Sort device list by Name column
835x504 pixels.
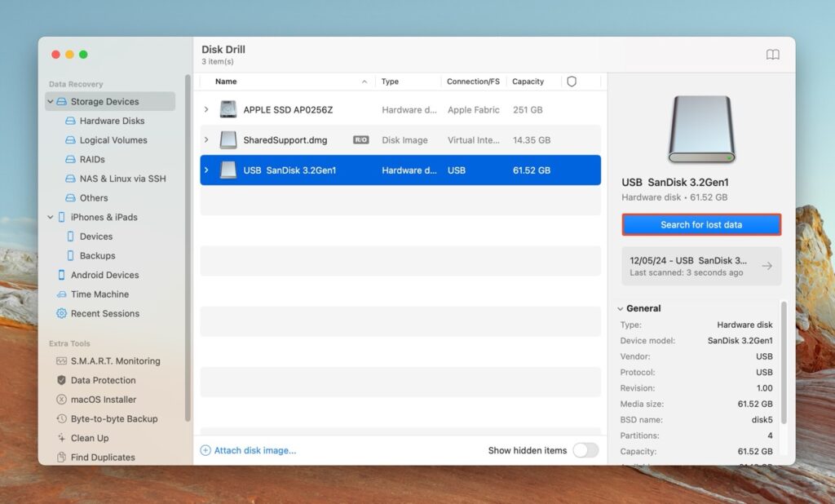pos(225,82)
